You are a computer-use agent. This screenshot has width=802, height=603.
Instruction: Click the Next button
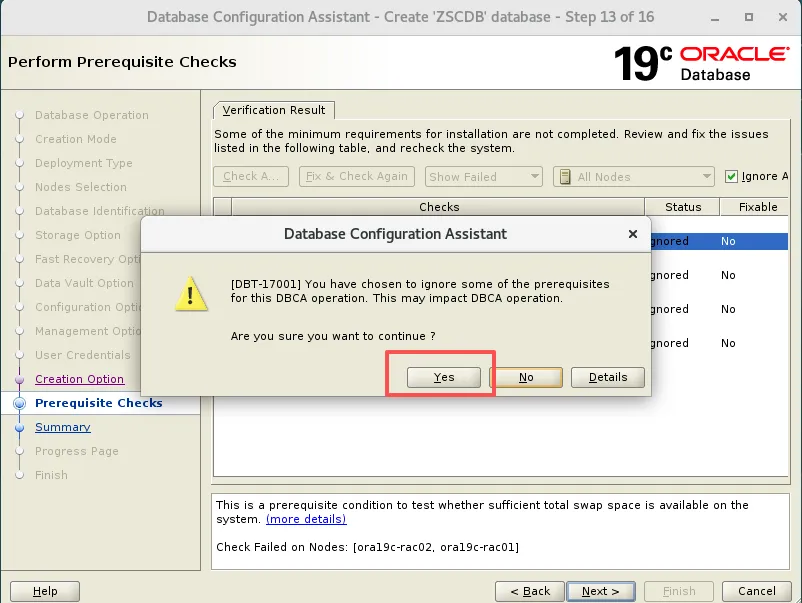(601, 591)
